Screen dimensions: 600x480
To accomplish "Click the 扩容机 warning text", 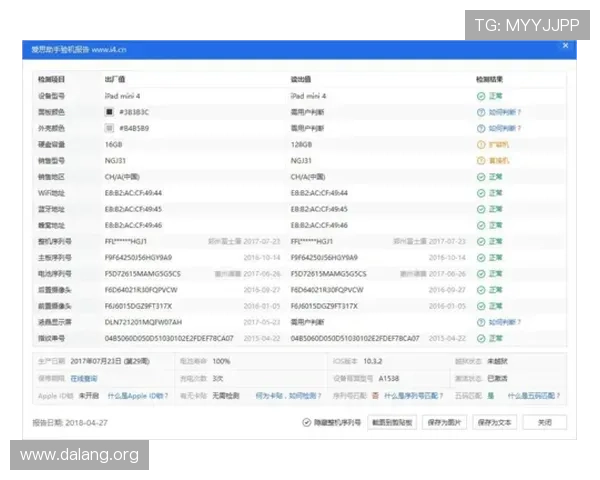I will 499,145.
